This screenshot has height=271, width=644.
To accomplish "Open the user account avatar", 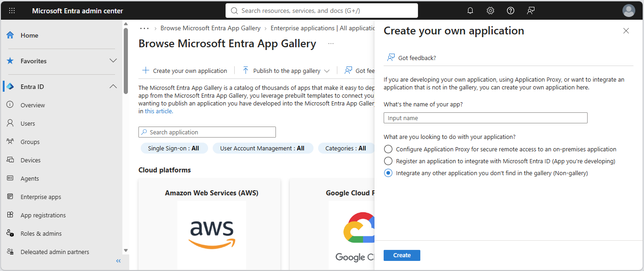I will (x=629, y=11).
